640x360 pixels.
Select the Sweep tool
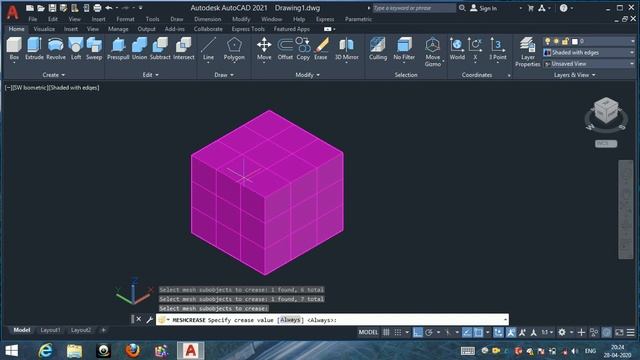[x=94, y=49]
